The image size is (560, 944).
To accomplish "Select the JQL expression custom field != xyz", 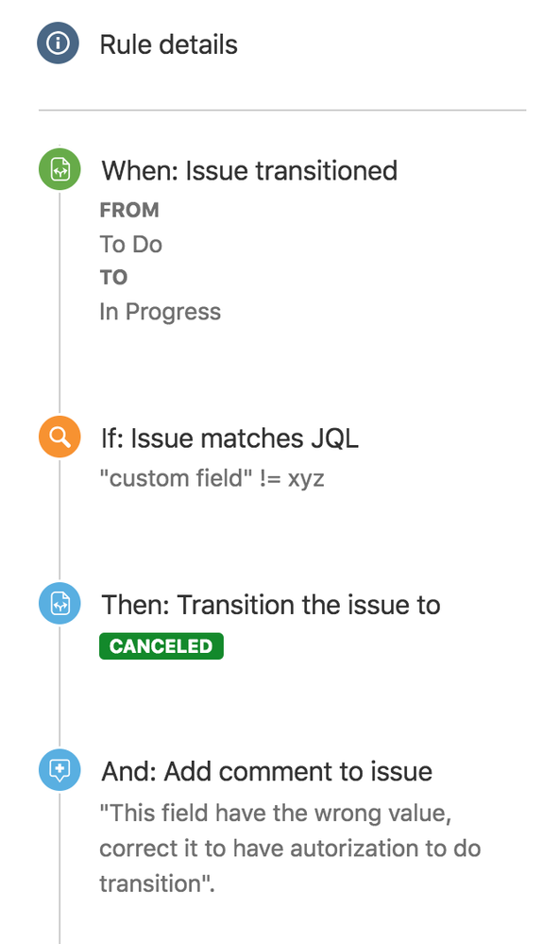I will tap(212, 478).
